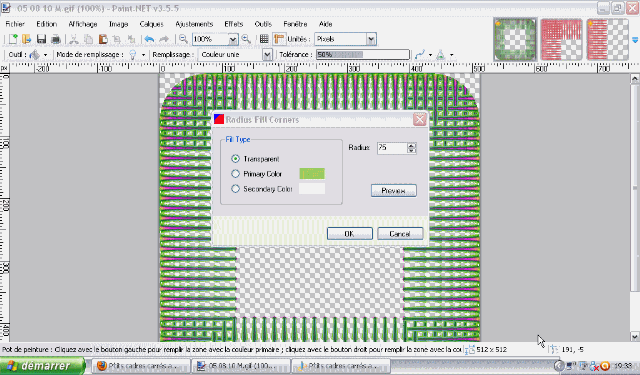Adjust the Tolérance 50% slider bar

click(363, 55)
